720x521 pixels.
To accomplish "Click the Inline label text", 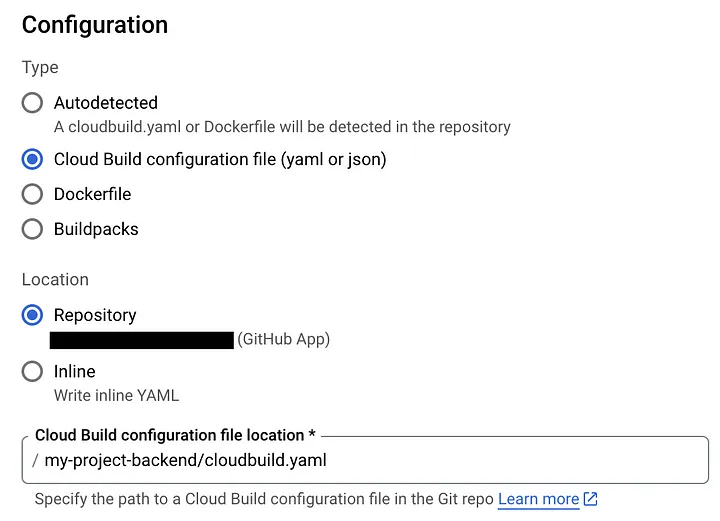I will click(x=75, y=371).
